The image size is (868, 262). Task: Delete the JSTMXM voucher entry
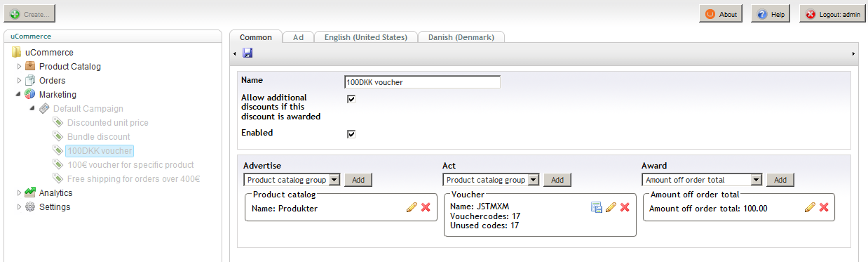[625, 207]
